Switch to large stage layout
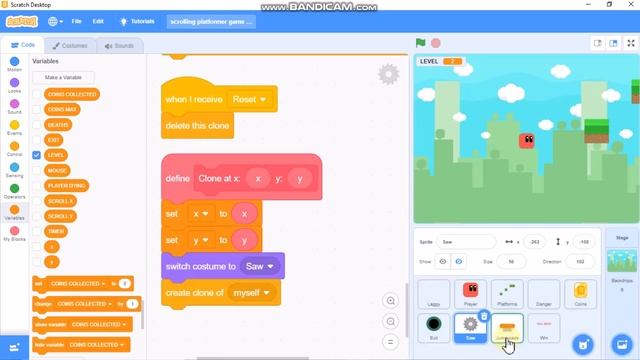640x360 pixels. point(613,43)
